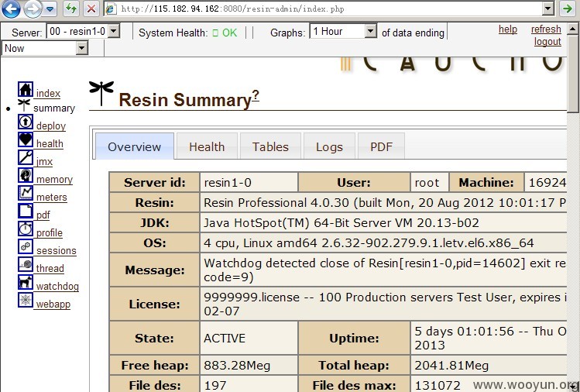580x392 pixels.
Task: Open the profile sidebar link
Action: [x=50, y=233]
